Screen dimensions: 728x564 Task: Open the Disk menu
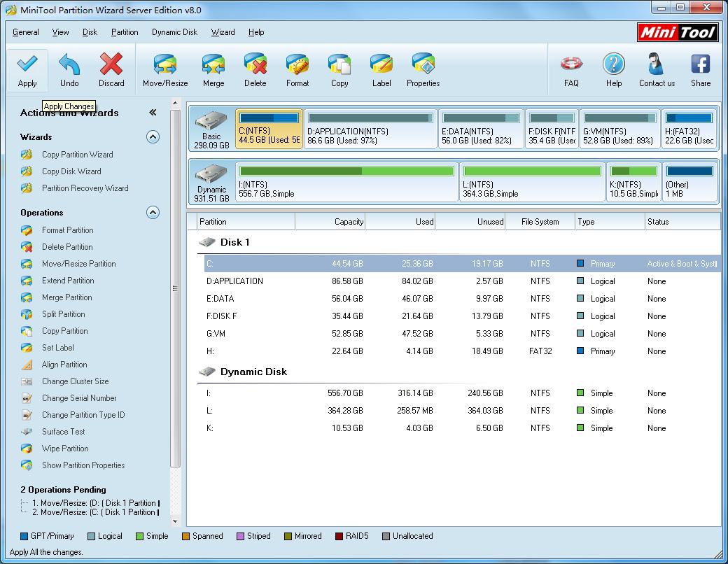(90, 32)
